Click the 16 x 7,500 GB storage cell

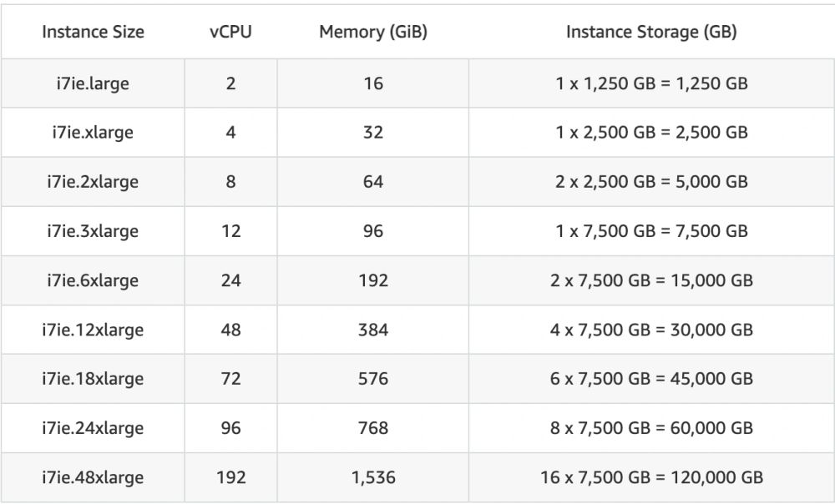click(651, 477)
